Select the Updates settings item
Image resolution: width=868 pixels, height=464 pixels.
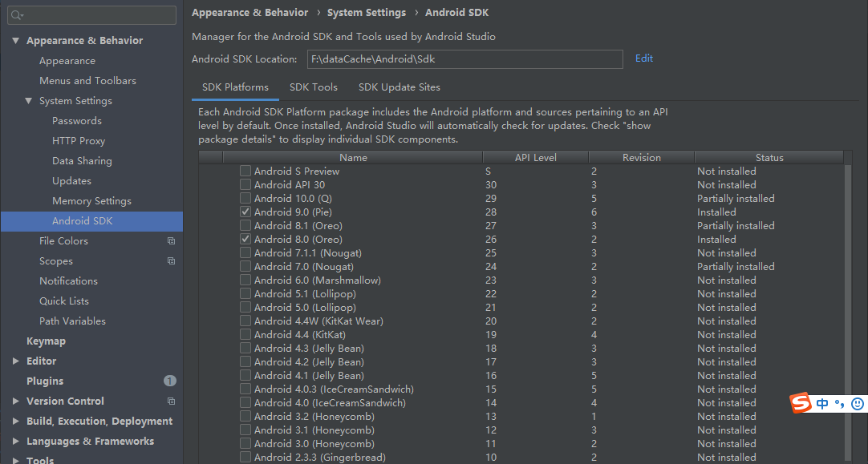click(x=72, y=181)
